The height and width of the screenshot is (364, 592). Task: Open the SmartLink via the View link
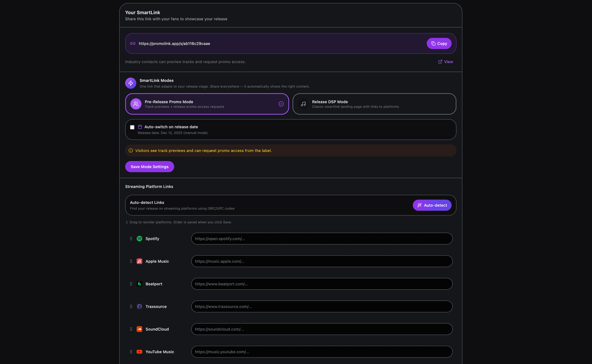(445, 62)
